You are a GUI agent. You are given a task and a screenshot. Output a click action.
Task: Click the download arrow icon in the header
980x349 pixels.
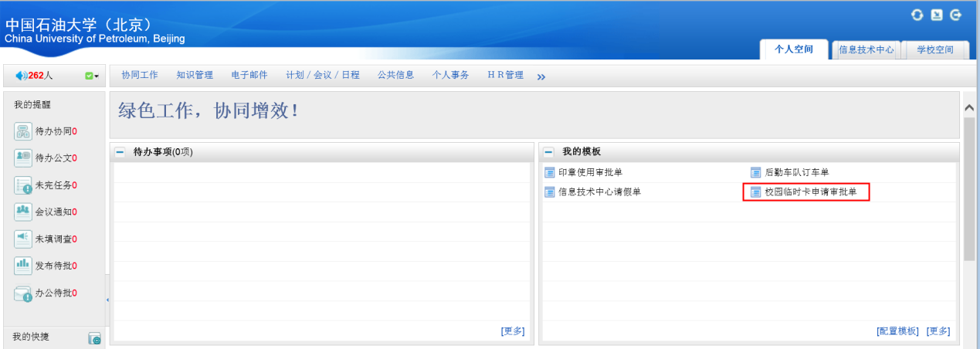937,15
